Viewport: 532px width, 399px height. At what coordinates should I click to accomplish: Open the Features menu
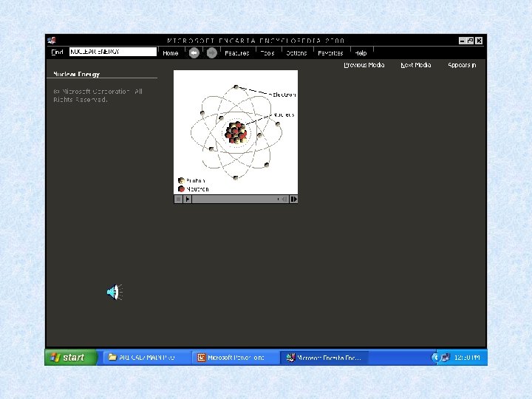pos(237,53)
